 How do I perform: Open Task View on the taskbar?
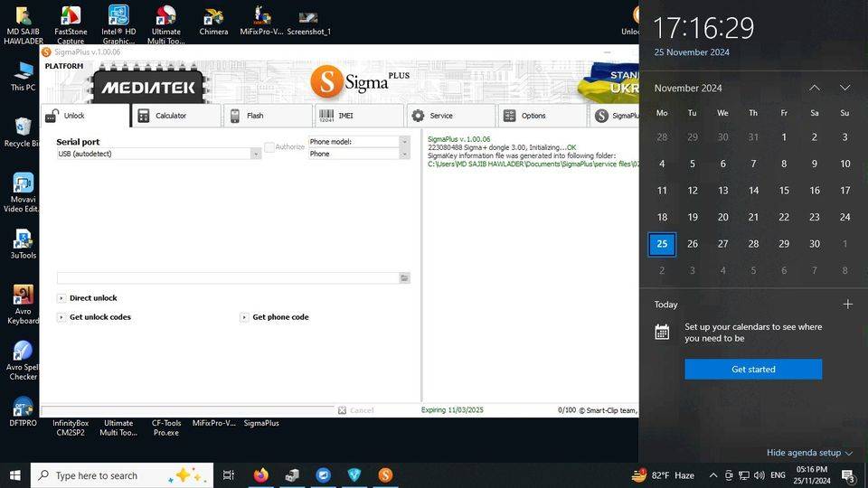coord(228,475)
